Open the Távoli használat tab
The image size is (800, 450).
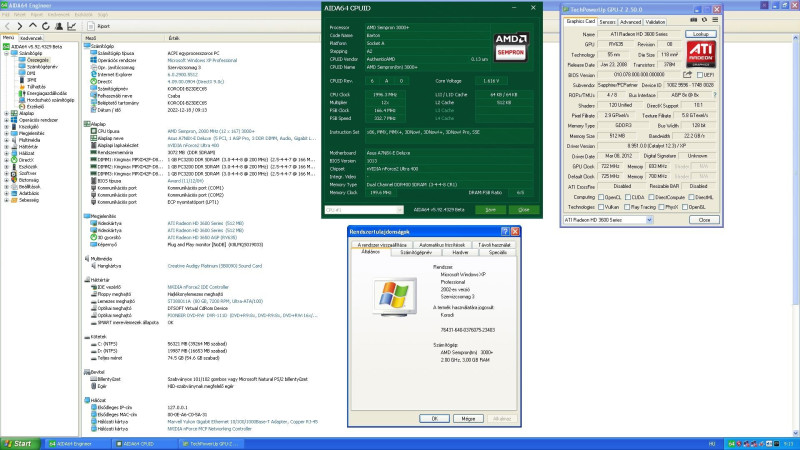[493, 245]
